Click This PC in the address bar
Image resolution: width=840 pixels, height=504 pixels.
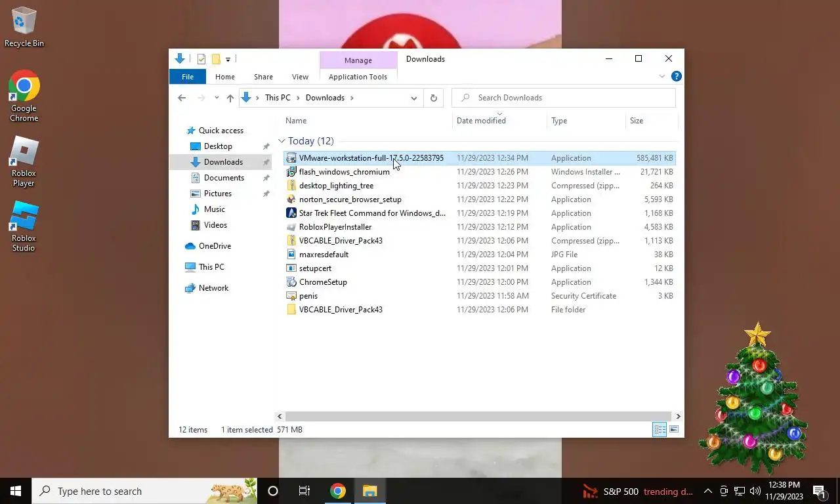click(278, 98)
